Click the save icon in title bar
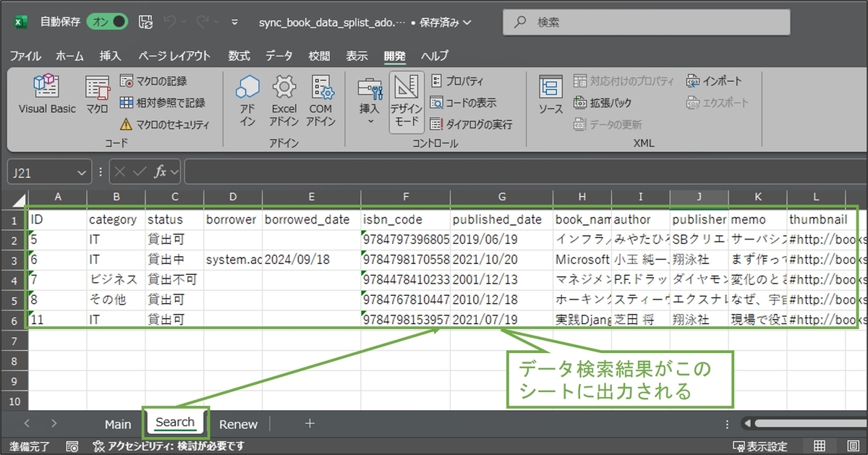 [x=145, y=22]
